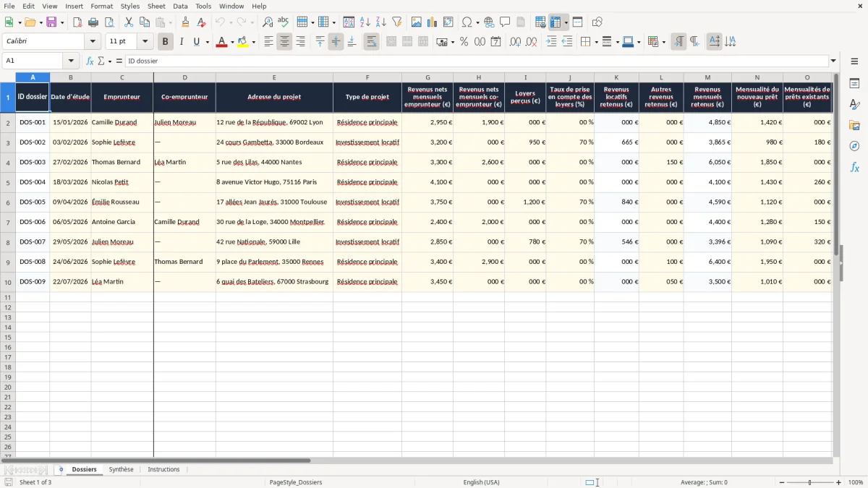Toggle Freeze Rows and Columns
Viewport: 868px width, 488px height.
[x=556, y=22]
